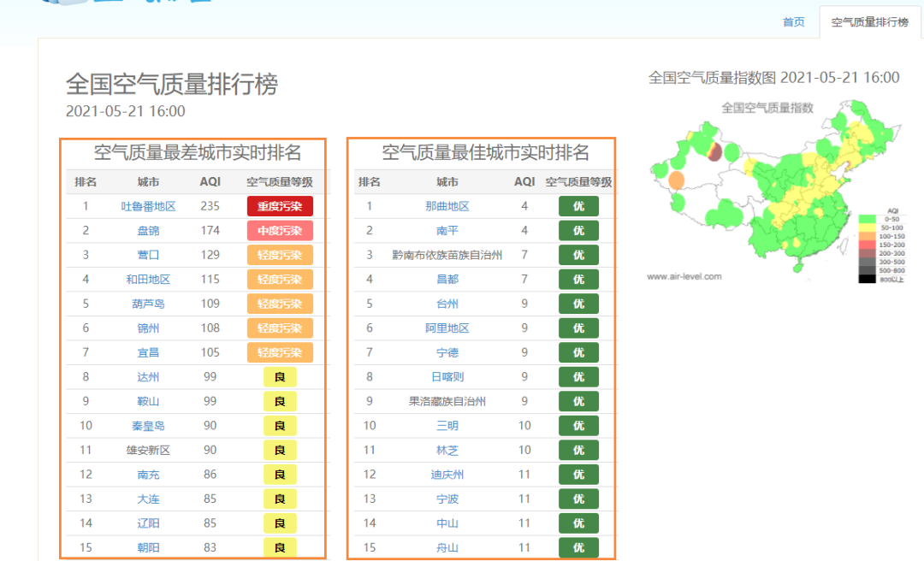This screenshot has width=924, height=561.
Task: Click the 雄安新区 link
Action: click(x=145, y=450)
